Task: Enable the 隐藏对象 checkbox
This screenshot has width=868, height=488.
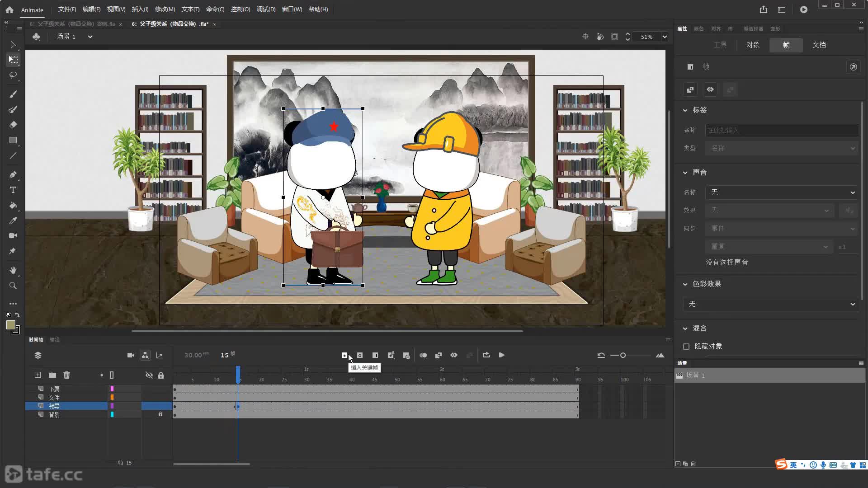Action: click(686, 346)
